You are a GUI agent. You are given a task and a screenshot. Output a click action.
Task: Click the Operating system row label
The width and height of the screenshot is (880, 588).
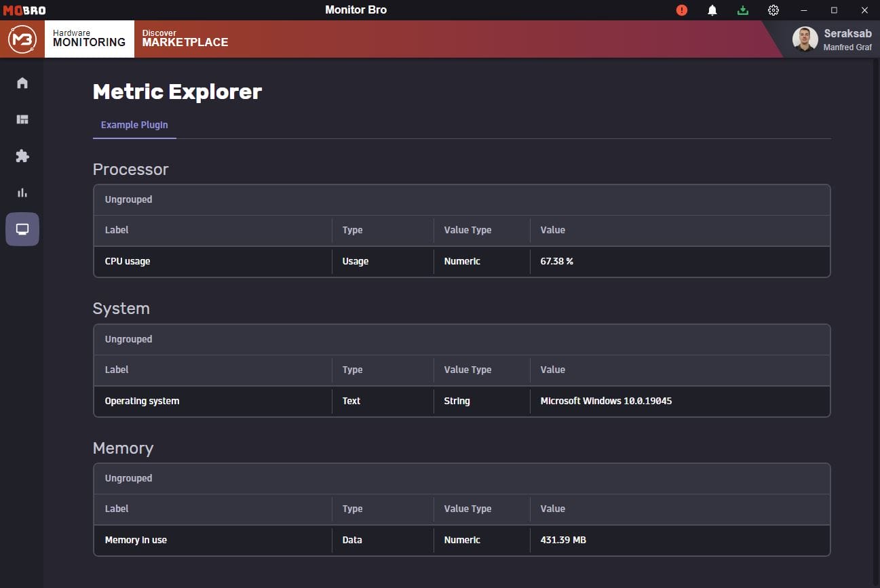[x=142, y=401]
